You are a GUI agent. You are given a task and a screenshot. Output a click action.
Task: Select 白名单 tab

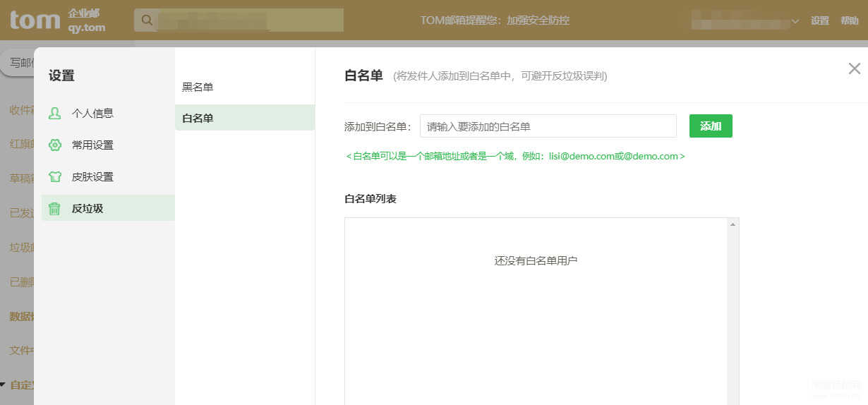[x=244, y=118]
